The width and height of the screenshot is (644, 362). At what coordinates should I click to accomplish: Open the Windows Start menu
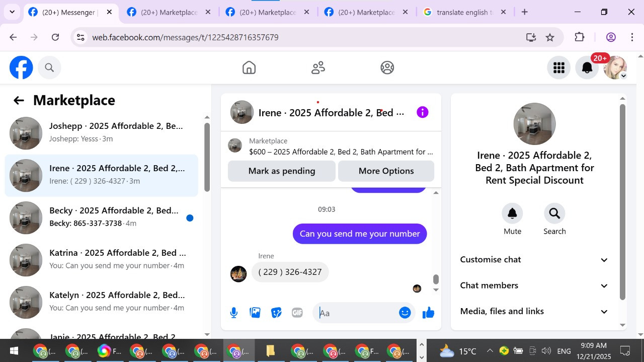(x=14, y=351)
